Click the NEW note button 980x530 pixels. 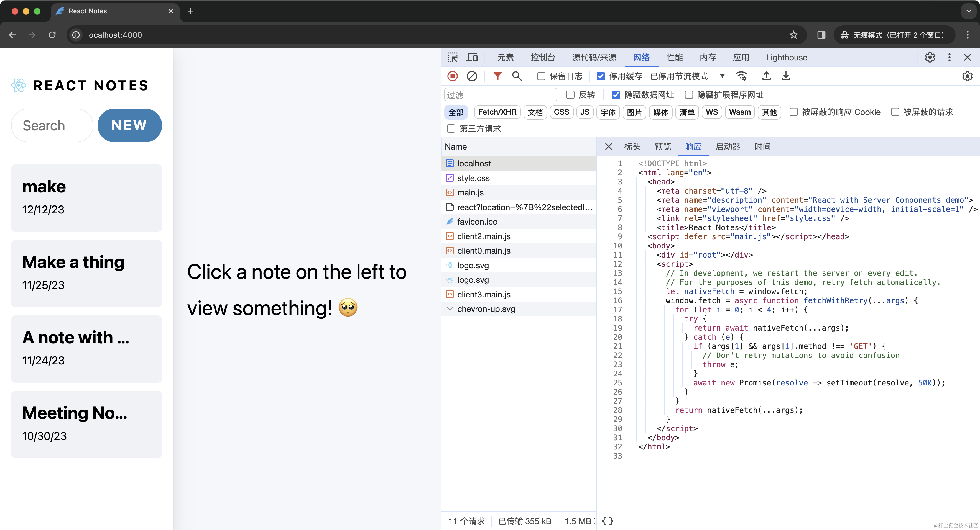pos(129,125)
